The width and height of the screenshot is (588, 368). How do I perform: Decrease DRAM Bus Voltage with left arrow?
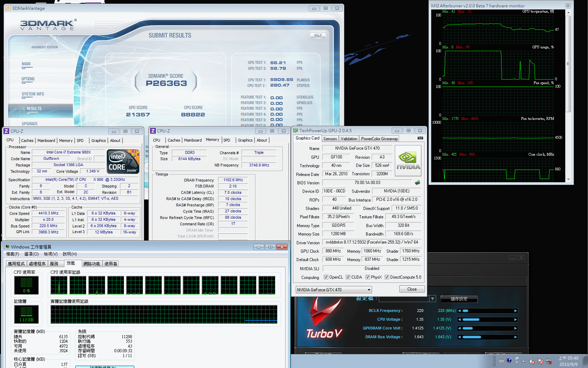point(460,337)
